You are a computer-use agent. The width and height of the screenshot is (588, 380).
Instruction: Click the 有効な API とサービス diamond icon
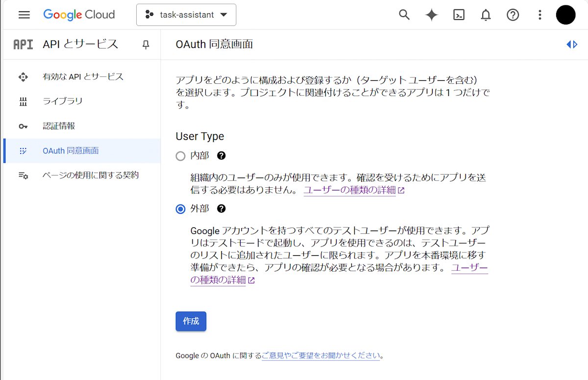(23, 77)
